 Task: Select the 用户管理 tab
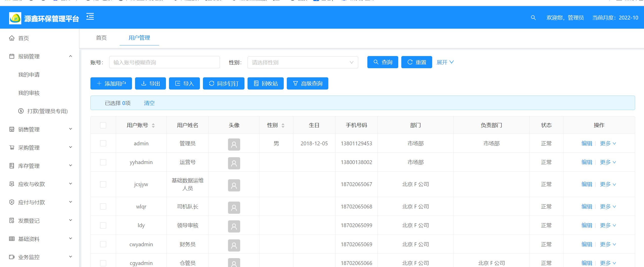[x=139, y=38]
